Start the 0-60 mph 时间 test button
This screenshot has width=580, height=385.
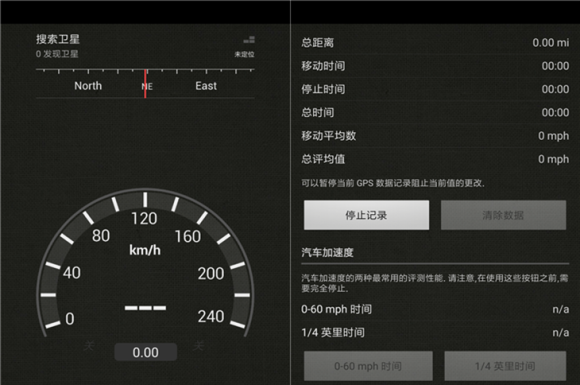click(x=368, y=366)
